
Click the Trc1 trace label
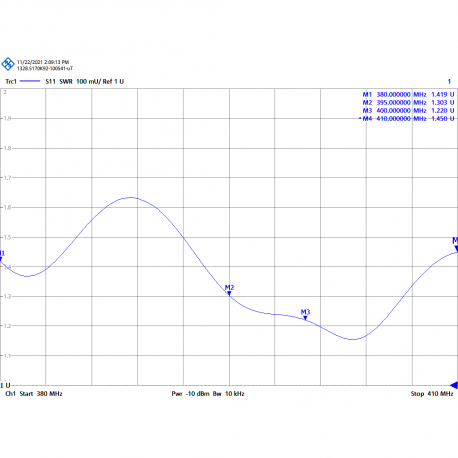[11, 81]
